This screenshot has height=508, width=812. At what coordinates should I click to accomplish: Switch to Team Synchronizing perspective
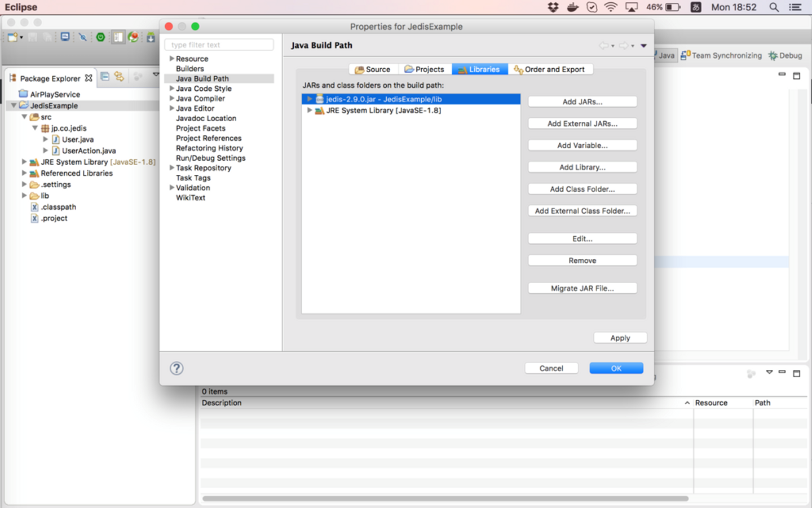coord(721,55)
